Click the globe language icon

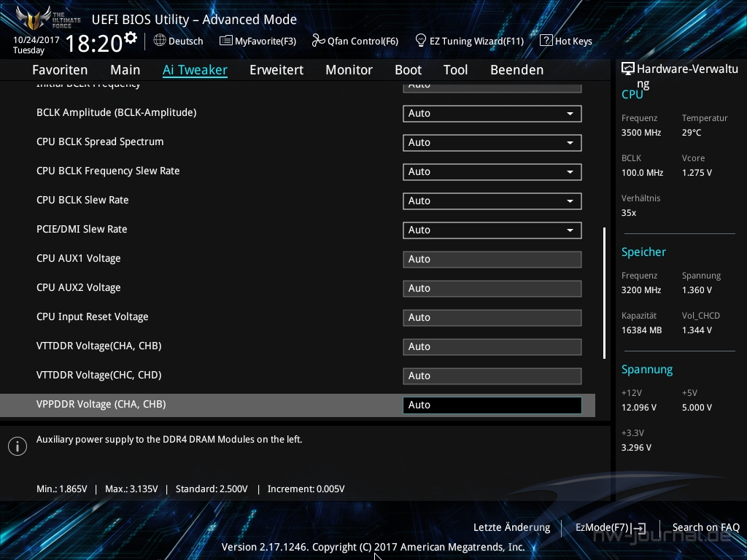click(x=160, y=41)
